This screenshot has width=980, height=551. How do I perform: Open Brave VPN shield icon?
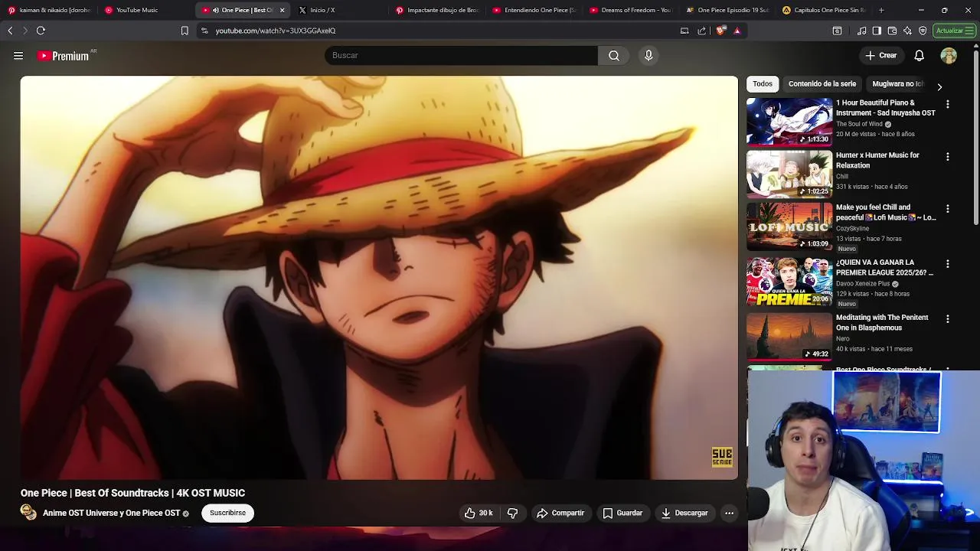923,31
